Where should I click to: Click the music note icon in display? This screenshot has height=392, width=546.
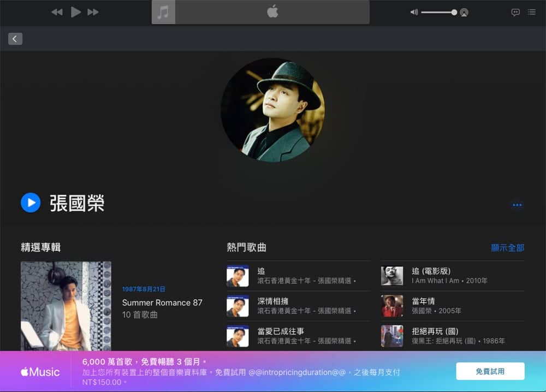point(163,12)
